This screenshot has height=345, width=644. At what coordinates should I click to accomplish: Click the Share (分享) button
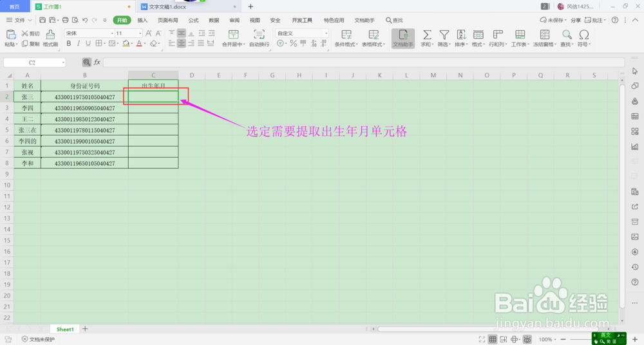pos(575,20)
